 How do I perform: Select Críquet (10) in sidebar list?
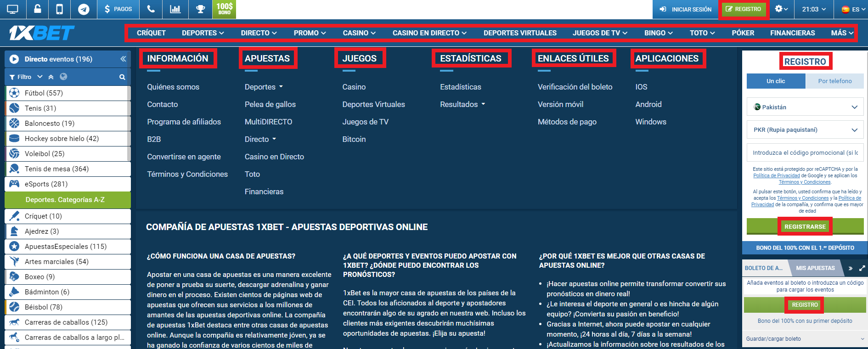click(x=68, y=216)
